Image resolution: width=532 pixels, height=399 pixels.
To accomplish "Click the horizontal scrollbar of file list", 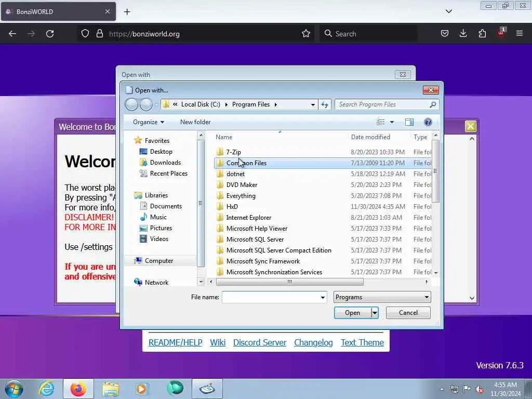I will (x=289, y=282).
